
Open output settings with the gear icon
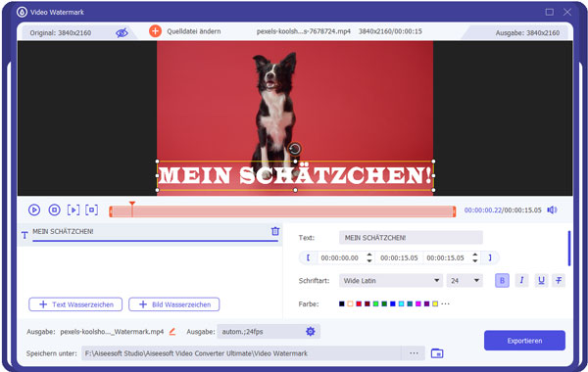point(310,331)
